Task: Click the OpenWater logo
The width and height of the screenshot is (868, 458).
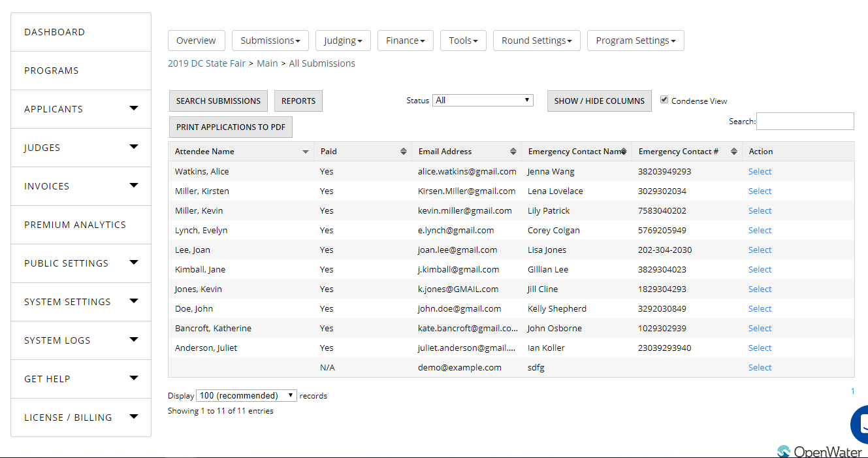Action: point(820,451)
